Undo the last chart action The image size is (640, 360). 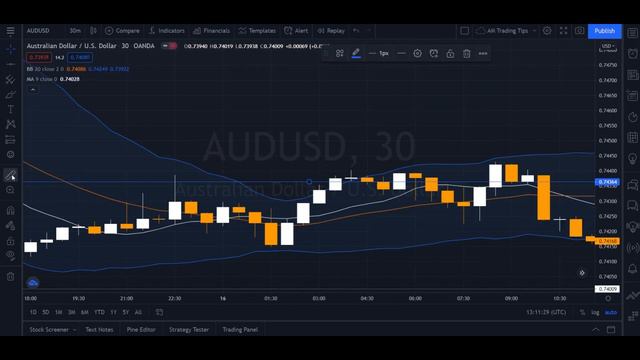356,31
